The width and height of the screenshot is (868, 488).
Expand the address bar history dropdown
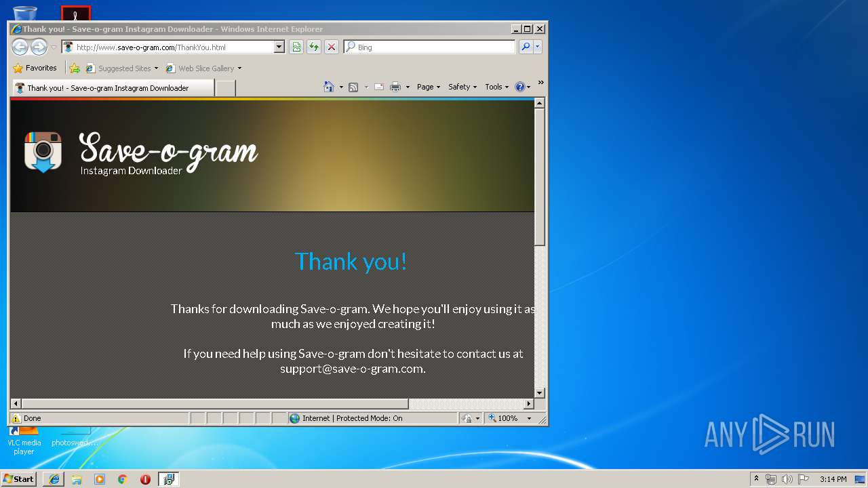coord(279,47)
